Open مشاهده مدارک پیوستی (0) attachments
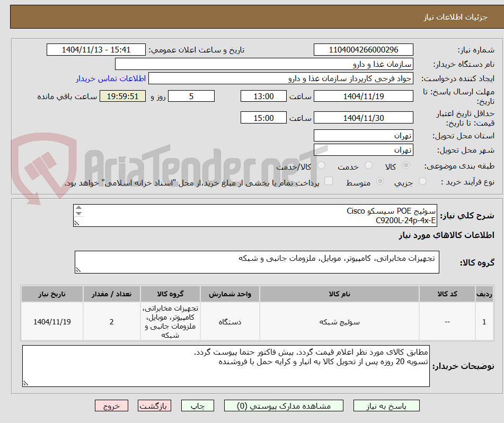 (x=284, y=406)
